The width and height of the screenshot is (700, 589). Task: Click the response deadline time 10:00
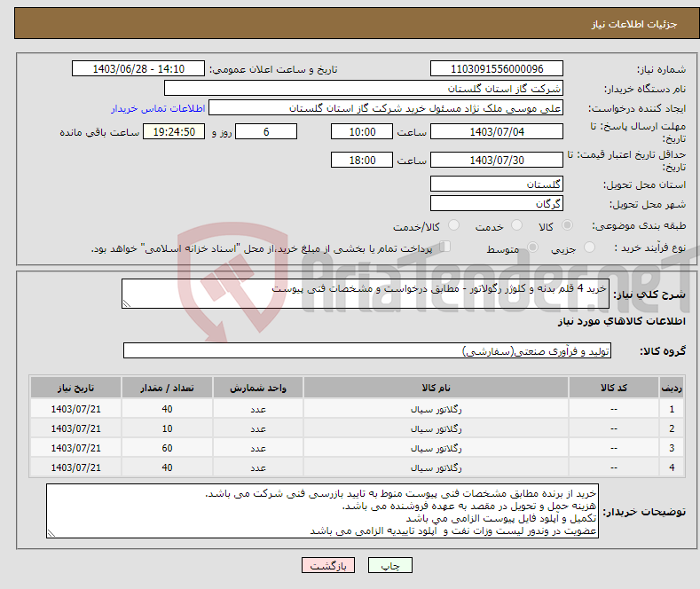click(x=362, y=131)
